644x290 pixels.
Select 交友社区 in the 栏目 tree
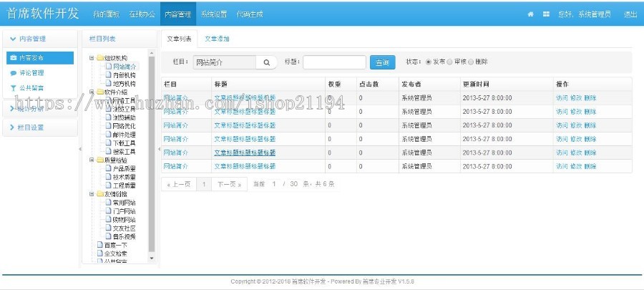(x=124, y=228)
